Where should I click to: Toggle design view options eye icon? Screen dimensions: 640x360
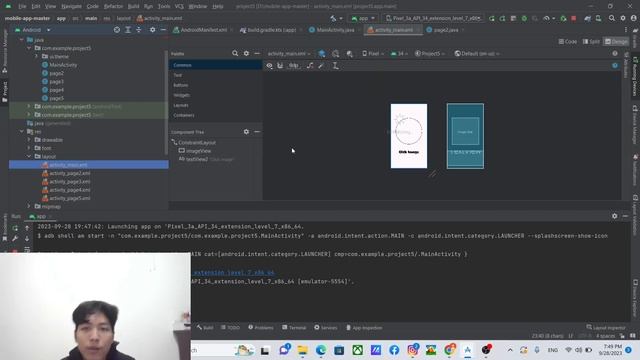tap(269, 65)
